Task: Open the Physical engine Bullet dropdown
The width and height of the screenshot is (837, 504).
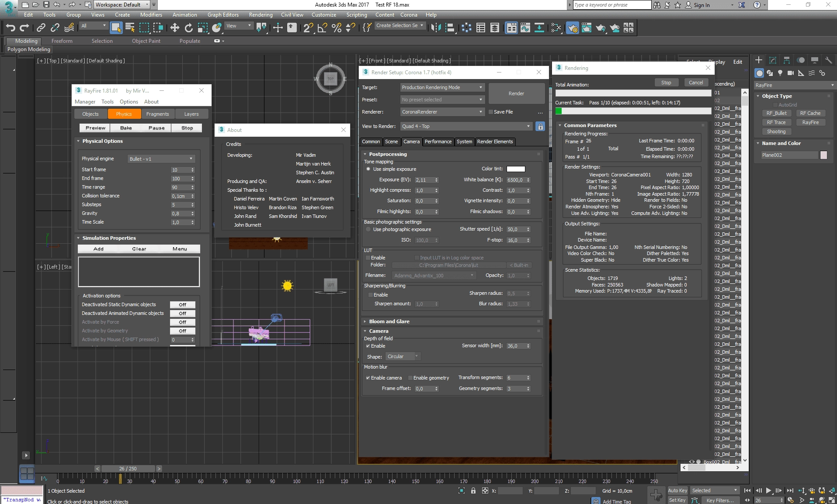Action: 161,159
